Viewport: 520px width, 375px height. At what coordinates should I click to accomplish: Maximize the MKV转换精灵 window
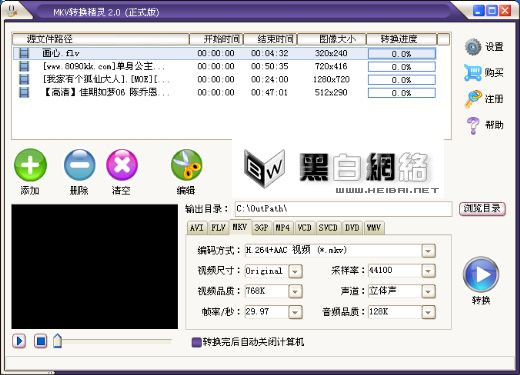coord(492,10)
